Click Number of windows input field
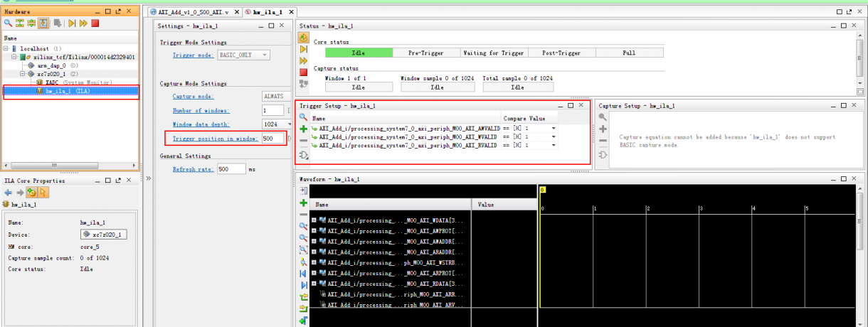 click(272, 110)
